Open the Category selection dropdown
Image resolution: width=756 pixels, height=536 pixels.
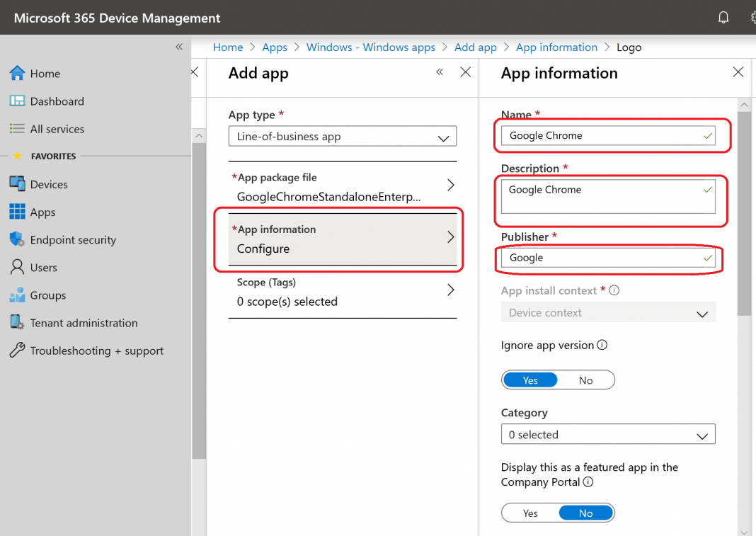(607, 434)
